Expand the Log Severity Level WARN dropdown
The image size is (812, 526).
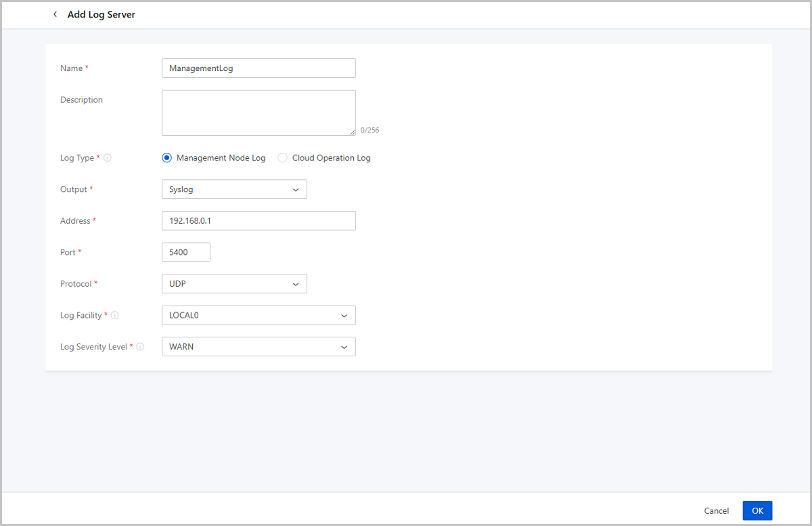[258, 347]
